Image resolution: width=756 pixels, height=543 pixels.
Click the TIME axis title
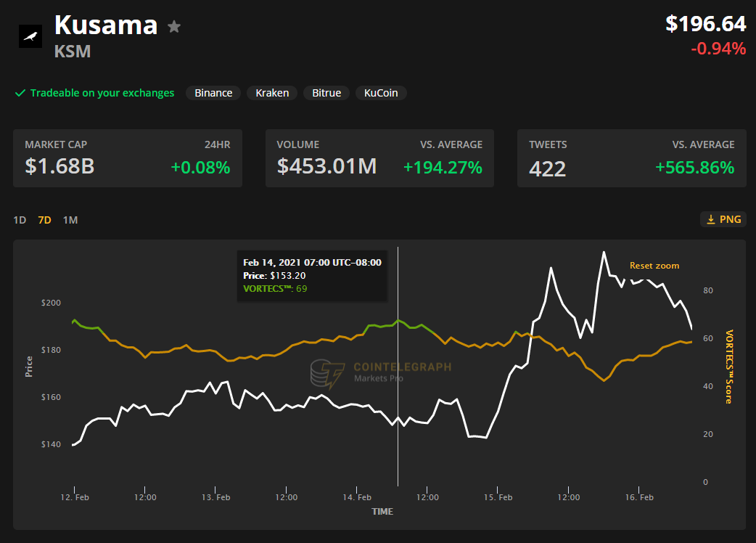(382, 512)
